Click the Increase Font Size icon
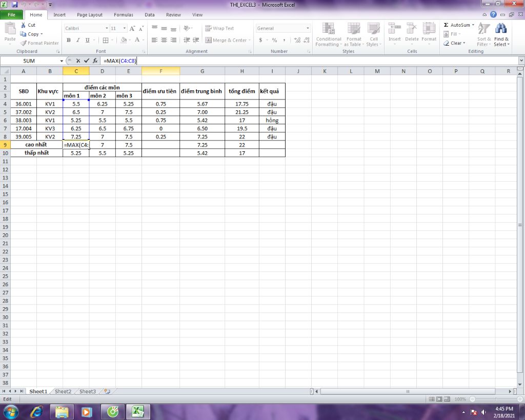525x420 pixels. pos(132,29)
